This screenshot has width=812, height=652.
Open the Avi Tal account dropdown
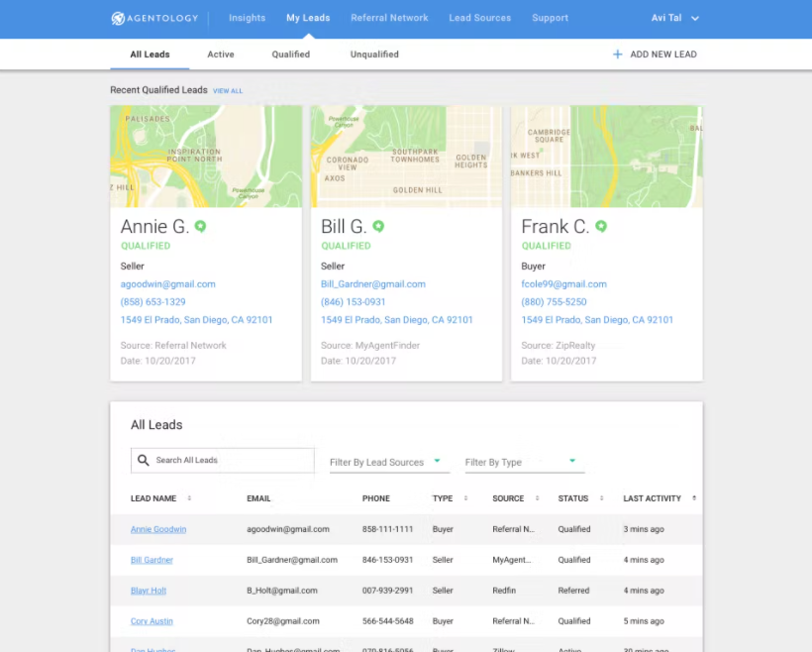[x=674, y=18]
